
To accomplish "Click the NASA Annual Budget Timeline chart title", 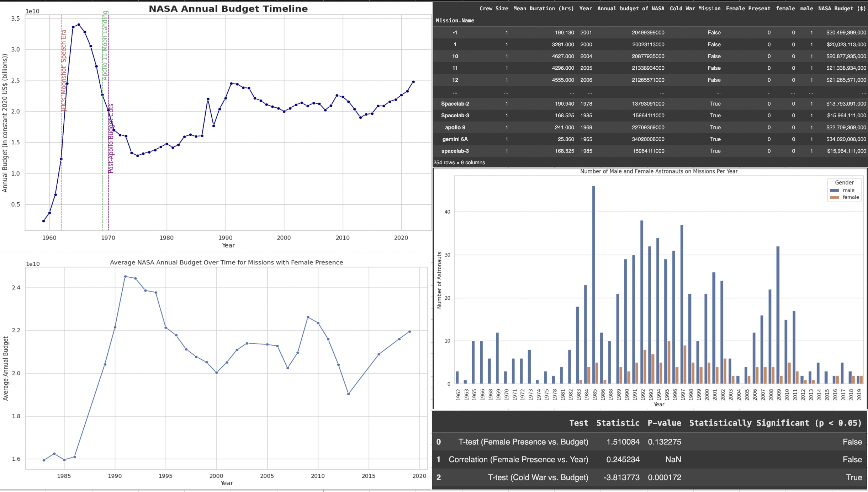I will click(228, 9).
